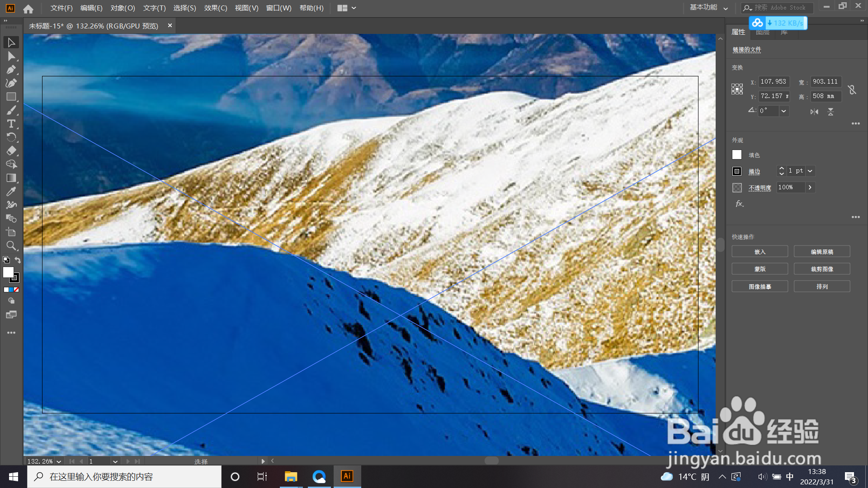Close the 未标题-15 document tab
The height and width of the screenshot is (488, 868).
click(170, 26)
